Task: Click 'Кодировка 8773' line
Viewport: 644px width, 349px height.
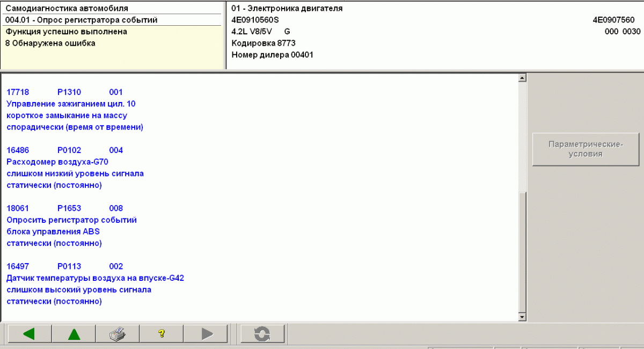Action: [x=264, y=43]
